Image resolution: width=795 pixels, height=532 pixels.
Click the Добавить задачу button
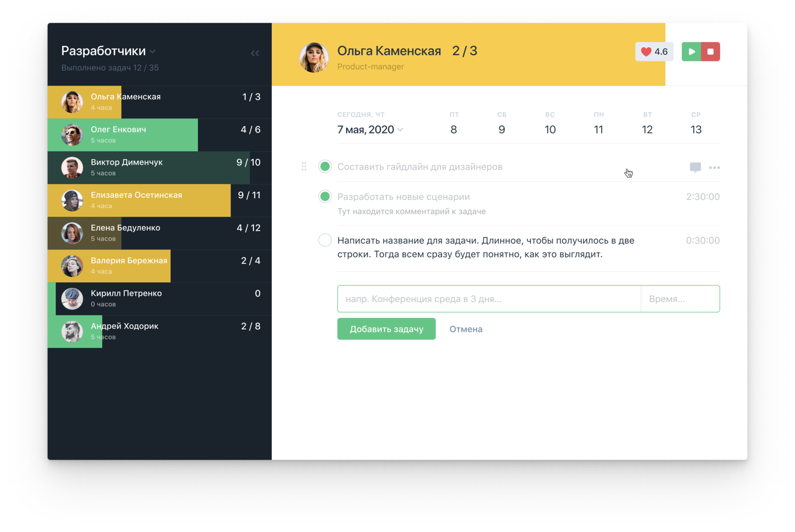pyautogui.click(x=386, y=329)
